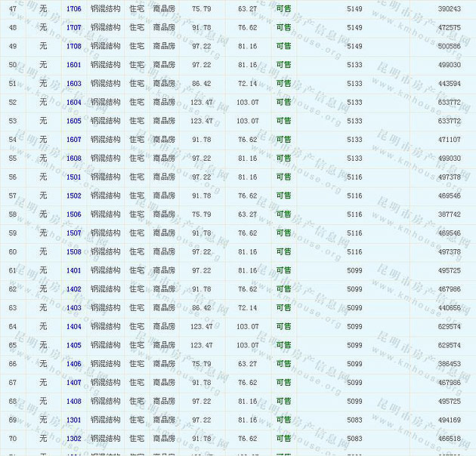Click room number 1506

tap(74, 214)
